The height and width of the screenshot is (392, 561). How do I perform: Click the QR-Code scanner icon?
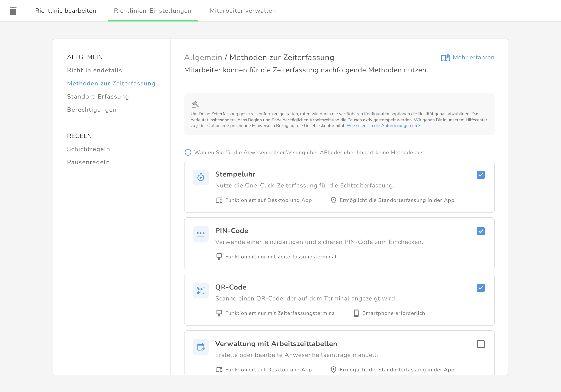(201, 290)
